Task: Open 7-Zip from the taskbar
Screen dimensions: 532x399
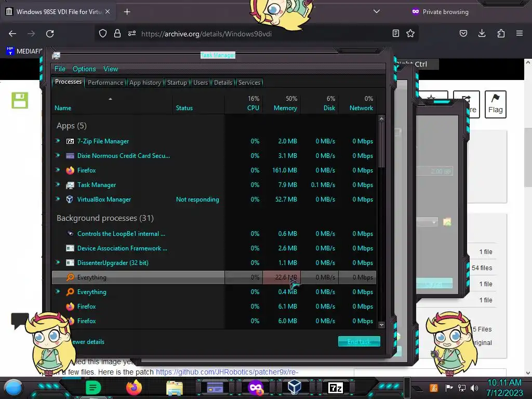Action: click(335, 388)
